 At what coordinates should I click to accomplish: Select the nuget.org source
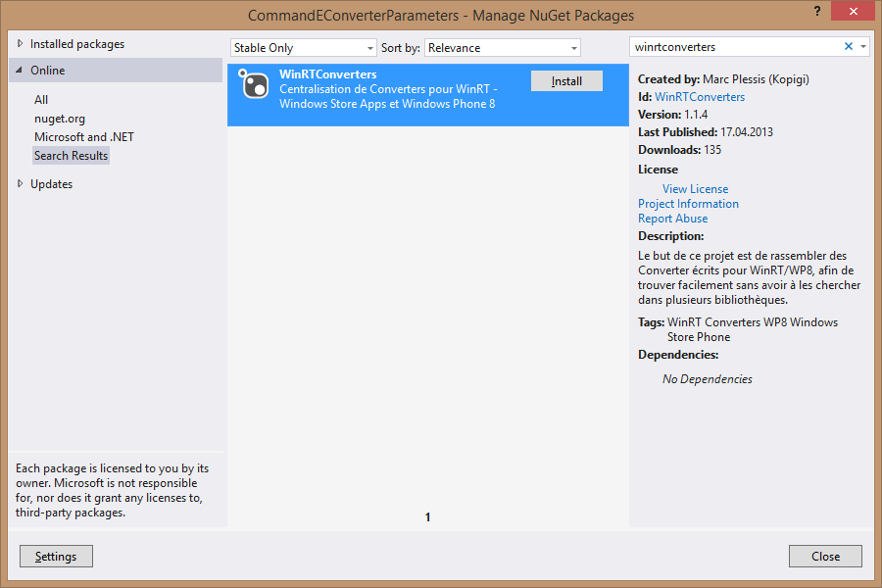[60, 119]
